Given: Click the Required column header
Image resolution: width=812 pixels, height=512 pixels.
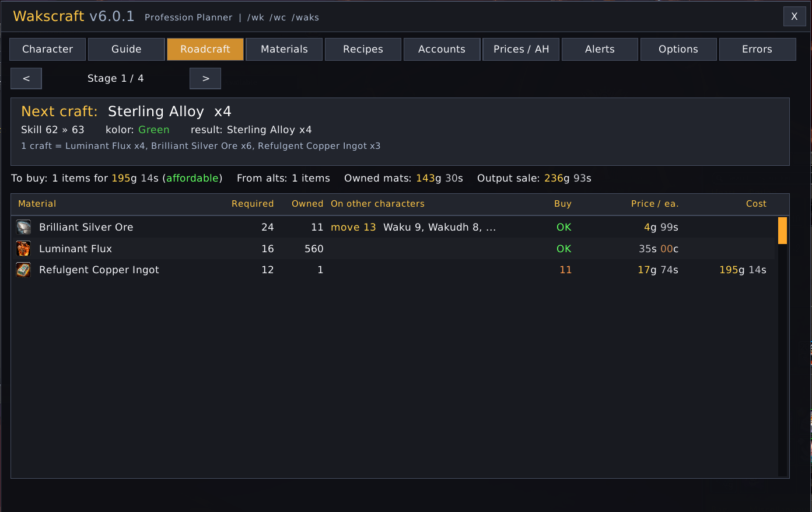Looking at the screenshot, I should coord(253,204).
